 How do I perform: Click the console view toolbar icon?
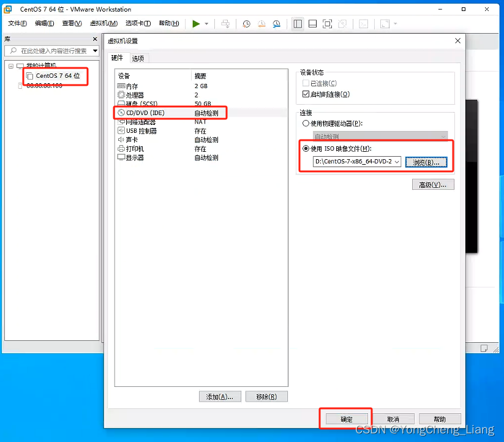coord(364,24)
